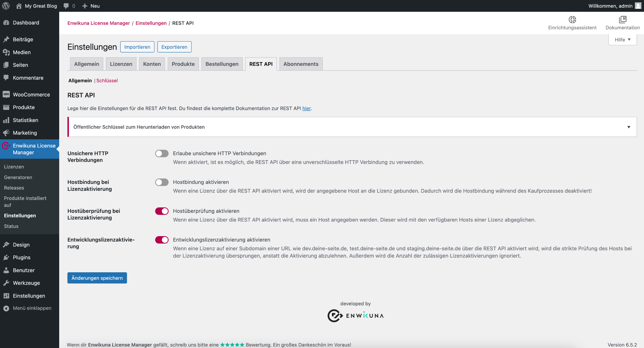
Task: Switch to the Abonnements tab
Action: tap(301, 64)
